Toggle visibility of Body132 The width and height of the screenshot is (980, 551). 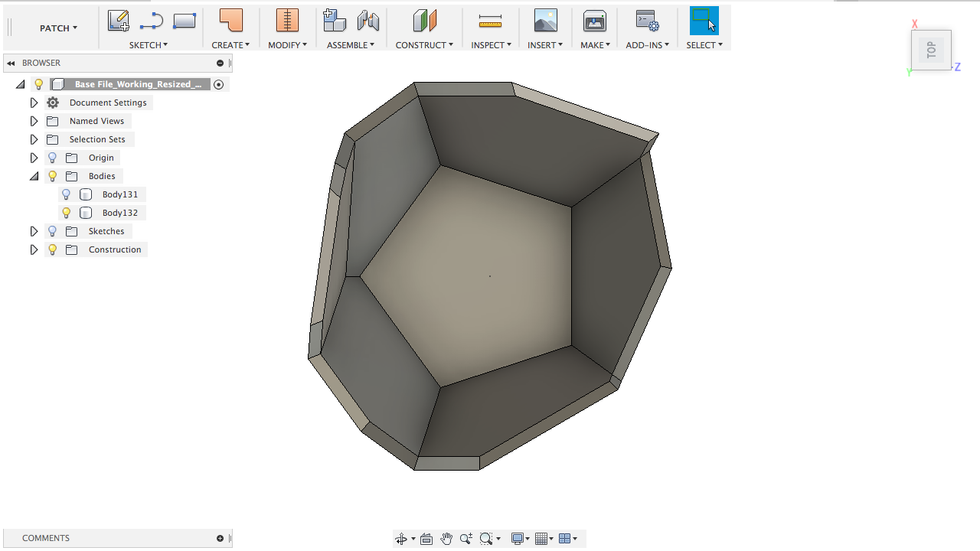[x=66, y=213]
